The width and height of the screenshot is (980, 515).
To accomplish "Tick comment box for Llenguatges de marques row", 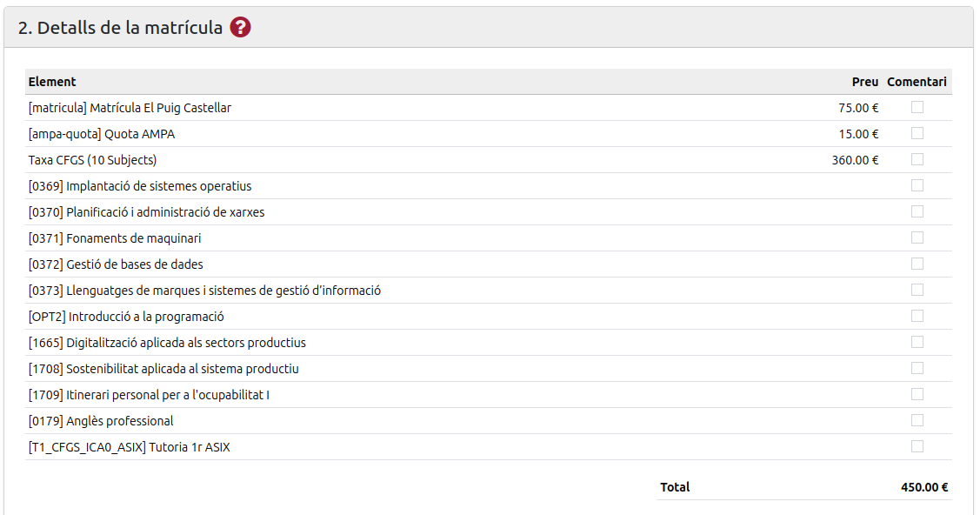I will [x=917, y=290].
